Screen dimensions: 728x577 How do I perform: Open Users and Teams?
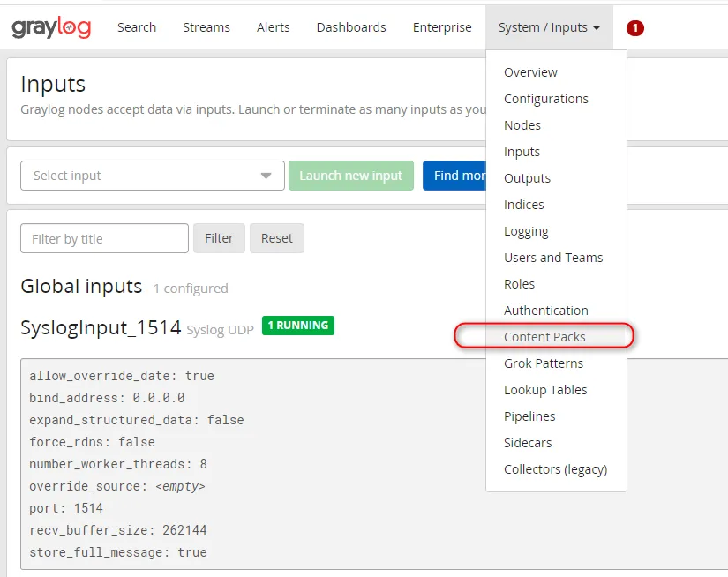click(553, 258)
